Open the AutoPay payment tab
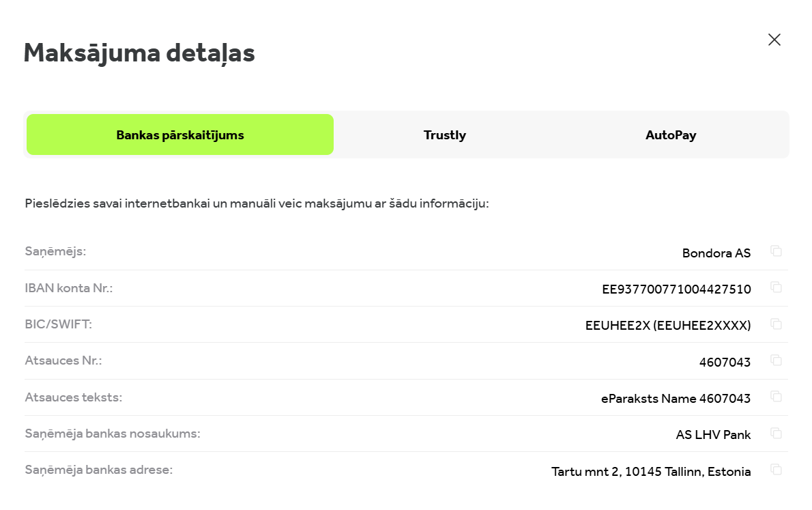Screen dimensions: 812x510 [x=671, y=134]
